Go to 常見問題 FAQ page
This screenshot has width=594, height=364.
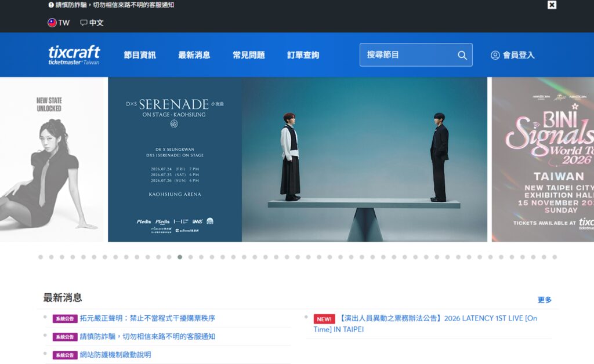click(248, 55)
